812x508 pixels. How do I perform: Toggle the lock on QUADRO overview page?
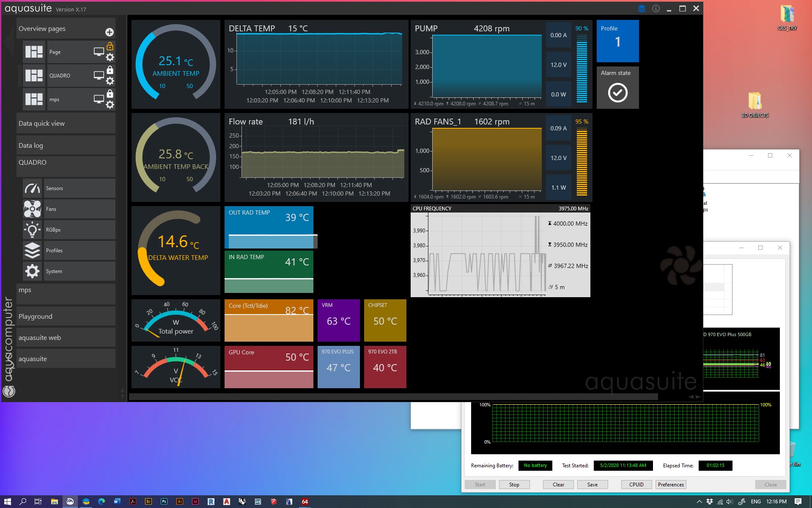click(x=110, y=70)
